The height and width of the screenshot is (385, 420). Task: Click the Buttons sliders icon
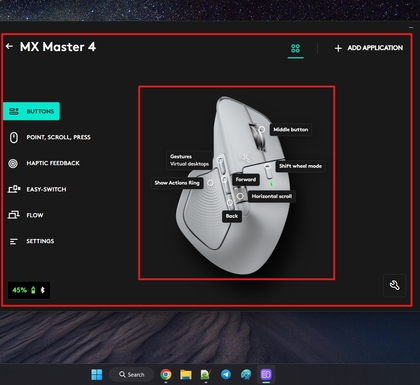pyautogui.click(x=14, y=111)
